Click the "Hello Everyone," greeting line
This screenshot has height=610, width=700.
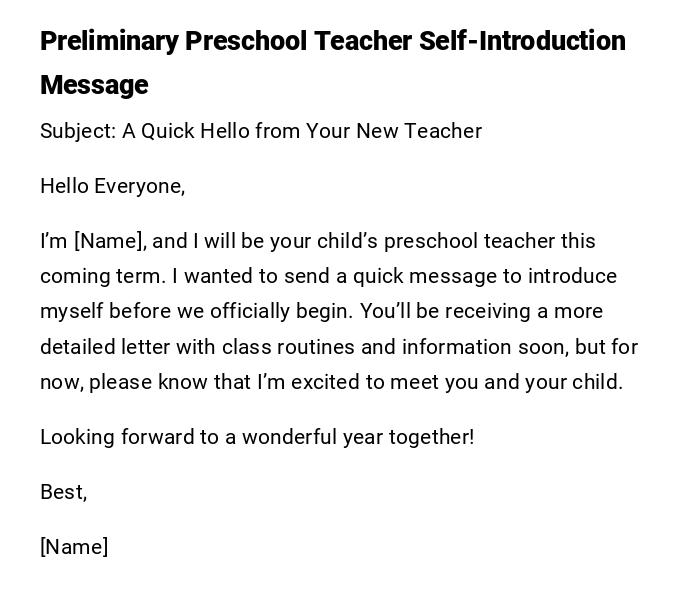pyautogui.click(x=113, y=186)
